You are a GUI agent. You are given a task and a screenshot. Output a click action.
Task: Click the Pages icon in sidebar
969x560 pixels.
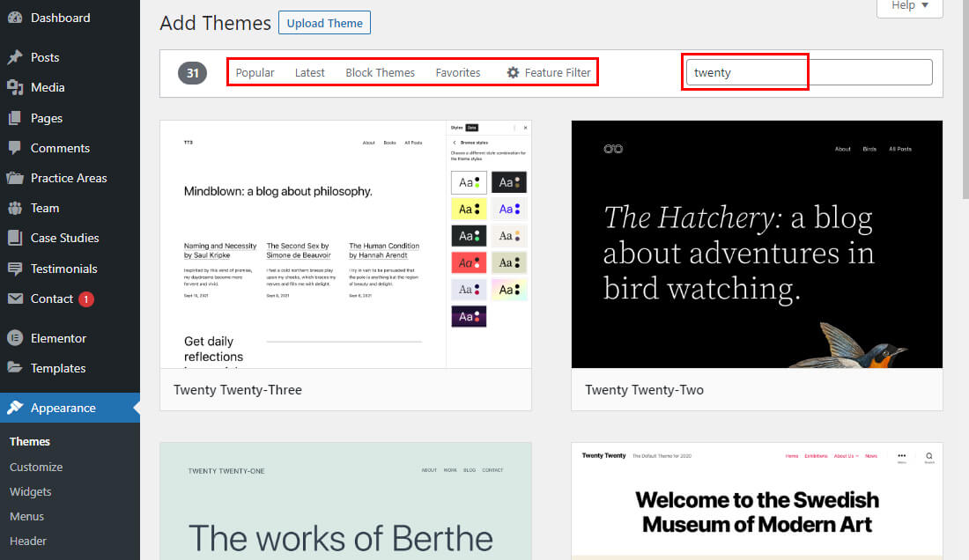click(x=15, y=118)
